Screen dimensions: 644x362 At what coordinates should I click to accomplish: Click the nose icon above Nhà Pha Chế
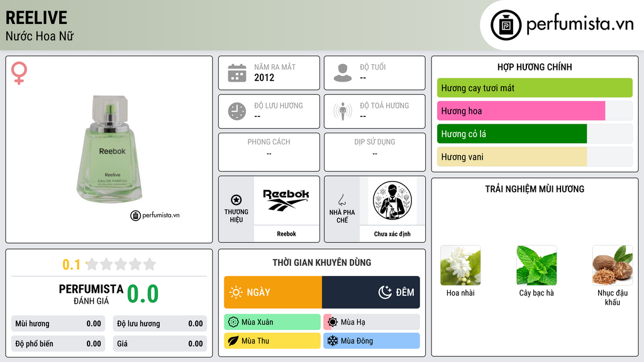pyautogui.click(x=341, y=200)
